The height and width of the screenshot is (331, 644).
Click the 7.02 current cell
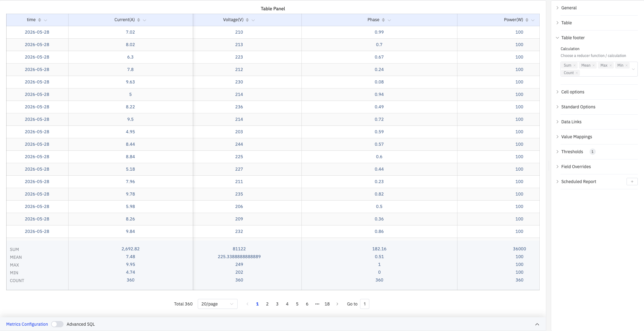pos(130,32)
